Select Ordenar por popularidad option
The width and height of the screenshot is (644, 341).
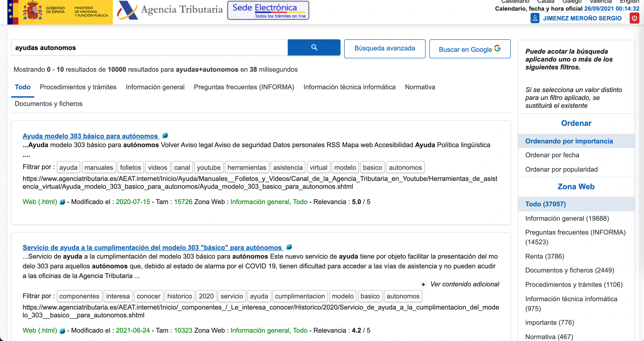561,169
